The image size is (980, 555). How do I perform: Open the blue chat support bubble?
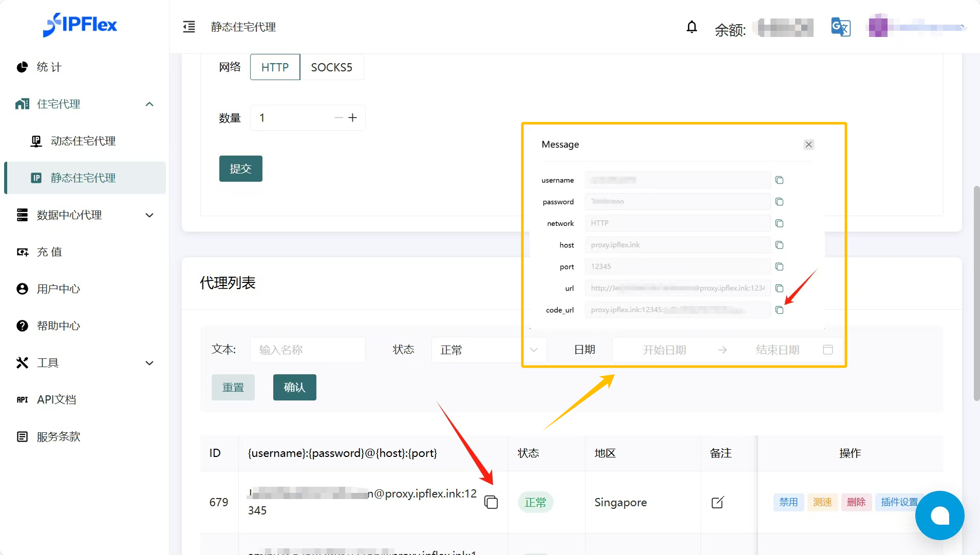click(x=939, y=515)
